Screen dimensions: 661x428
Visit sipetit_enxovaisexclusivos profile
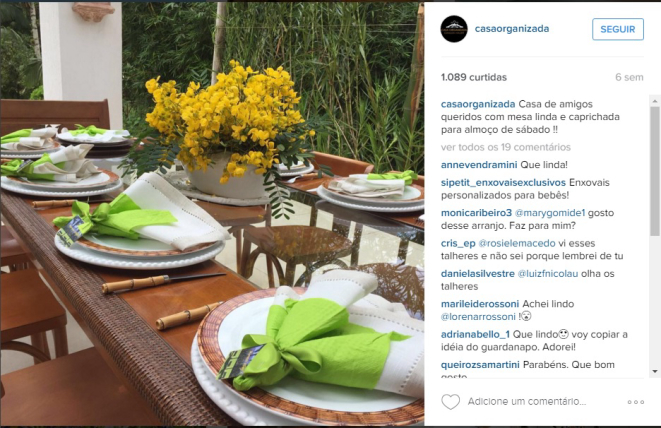click(x=503, y=183)
